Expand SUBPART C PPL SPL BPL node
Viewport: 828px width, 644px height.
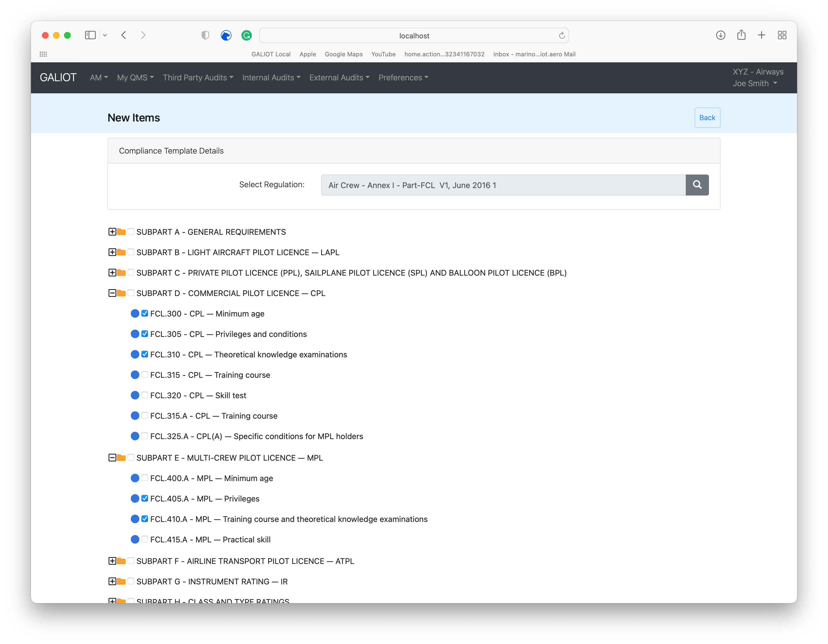pos(112,273)
